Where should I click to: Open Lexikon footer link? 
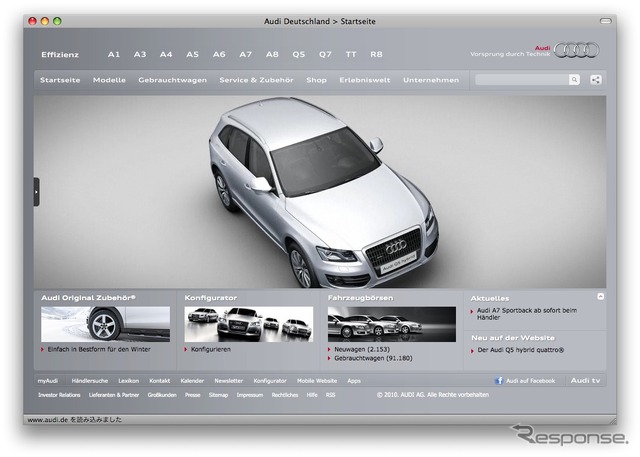pyautogui.click(x=129, y=381)
